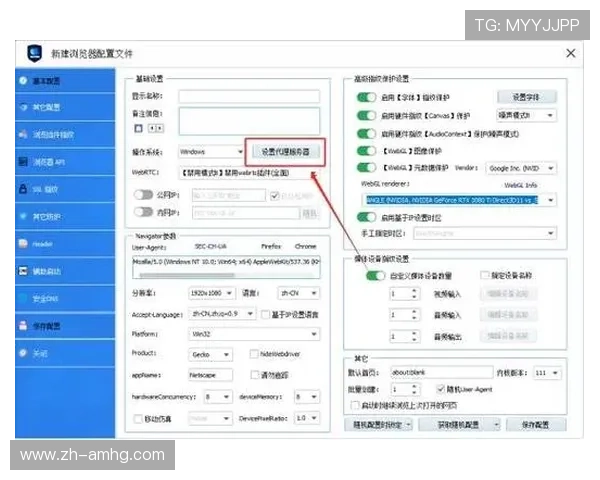The image size is (600, 480).
Task: Click the 显示名称 input field
Action: tap(249, 96)
